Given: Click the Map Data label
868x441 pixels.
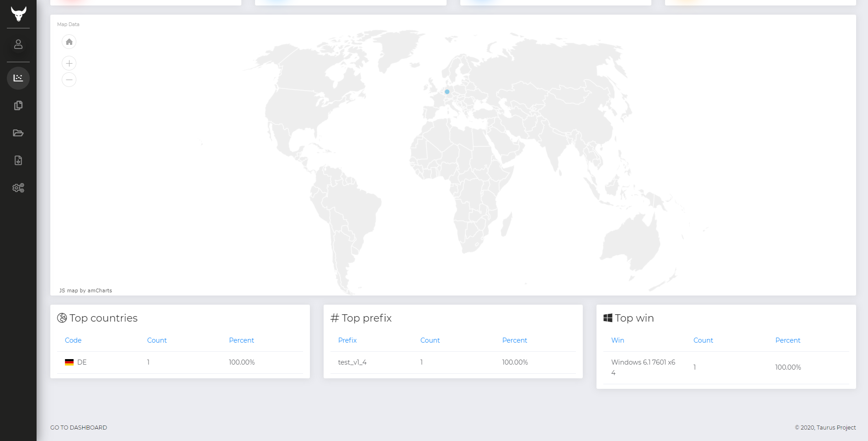Looking at the screenshot, I should 68,24.
